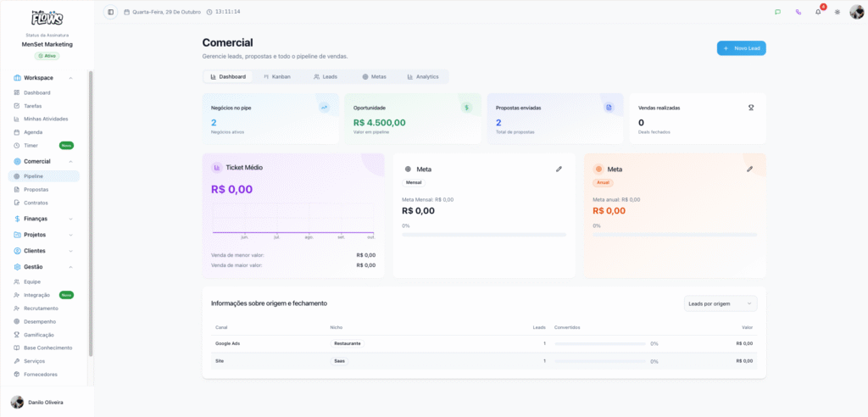The width and height of the screenshot is (868, 417).
Task: Toggle the sidebar collapse icon
Action: coord(111,12)
